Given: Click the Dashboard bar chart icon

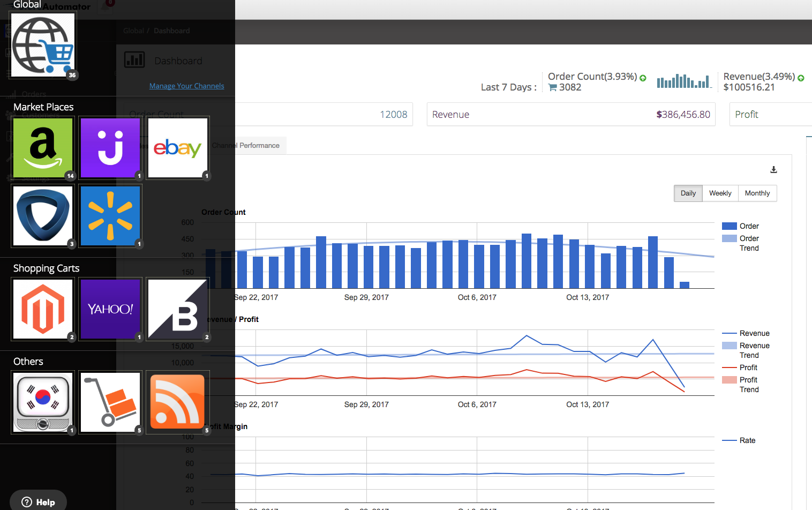Looking at the screenshot, I should pyautogui.click(x=134, y=59).
